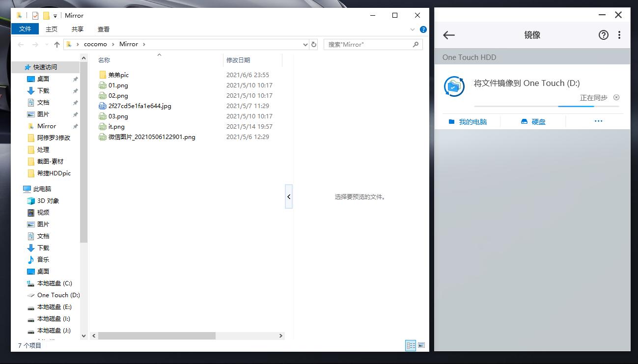
Task: Open the 共享 ribbon tab
Action: pyautogui.click(x=78, y=29)
